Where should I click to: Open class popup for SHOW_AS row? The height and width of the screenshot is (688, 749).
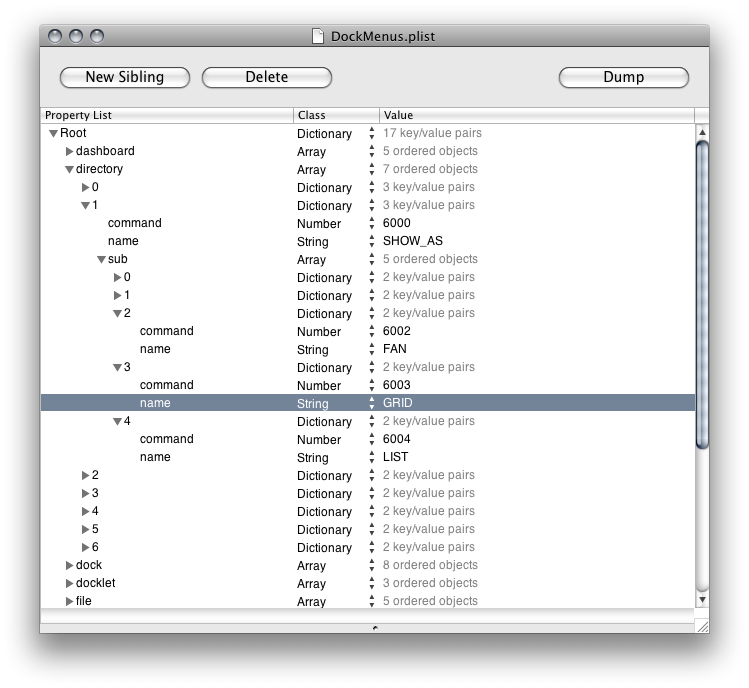(x=372, y=241)
